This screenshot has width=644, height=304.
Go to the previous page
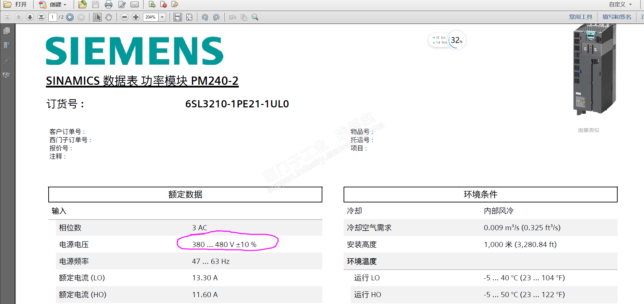19,17
